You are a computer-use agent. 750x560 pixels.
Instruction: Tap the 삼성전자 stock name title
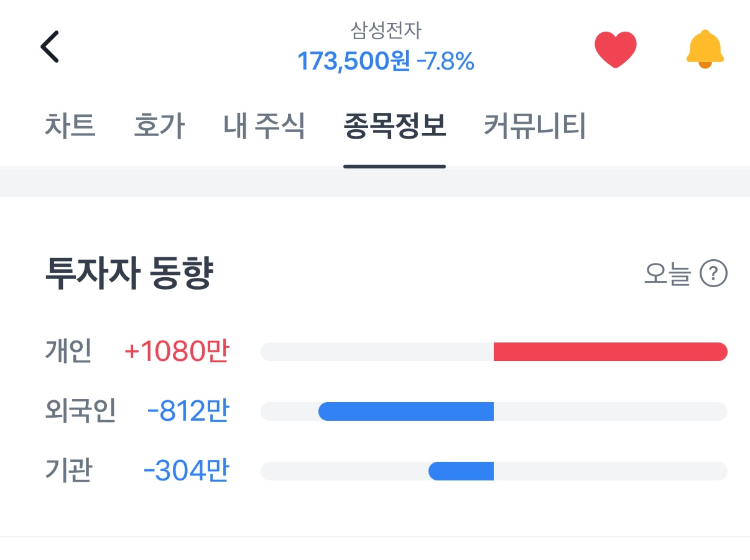point(386,30)
